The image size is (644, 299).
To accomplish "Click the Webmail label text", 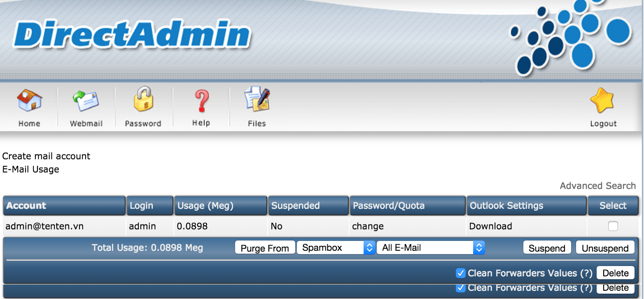I will point(86,124).
